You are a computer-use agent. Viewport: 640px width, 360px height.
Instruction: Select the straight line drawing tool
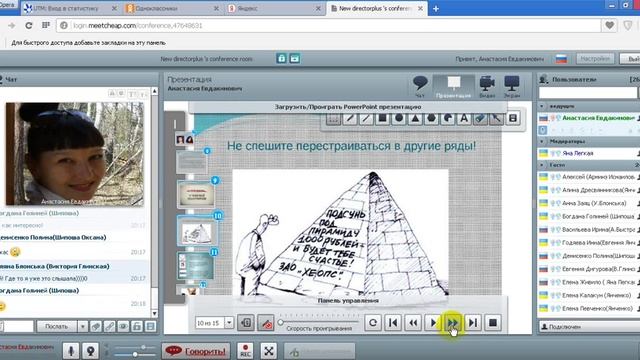366,118
